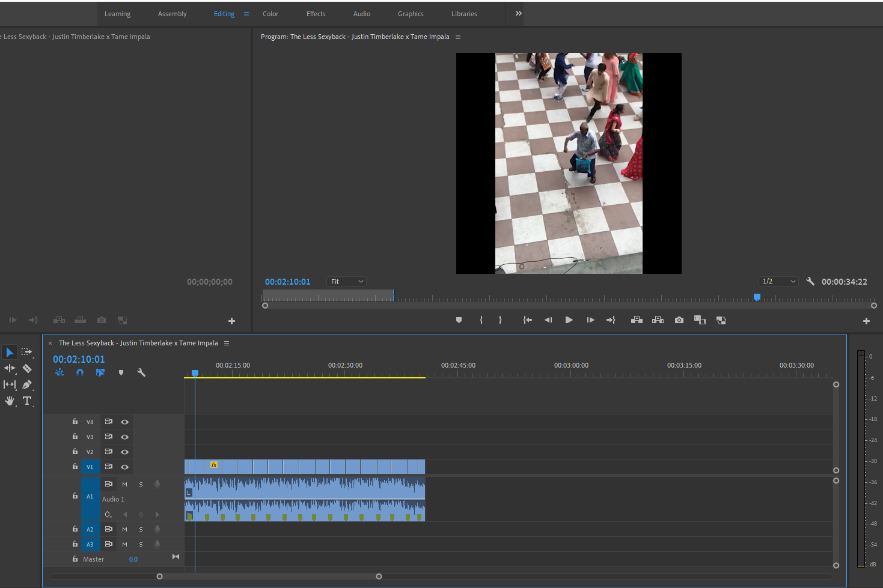Click Master track volume 0.0

(133, 559)
